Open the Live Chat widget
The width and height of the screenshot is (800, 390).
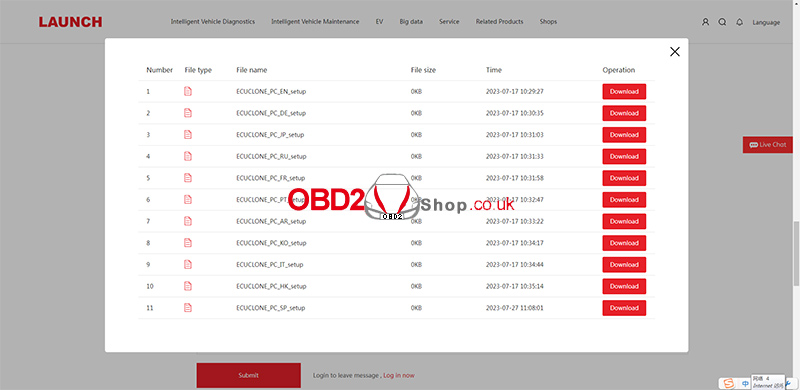coord(767,145)
